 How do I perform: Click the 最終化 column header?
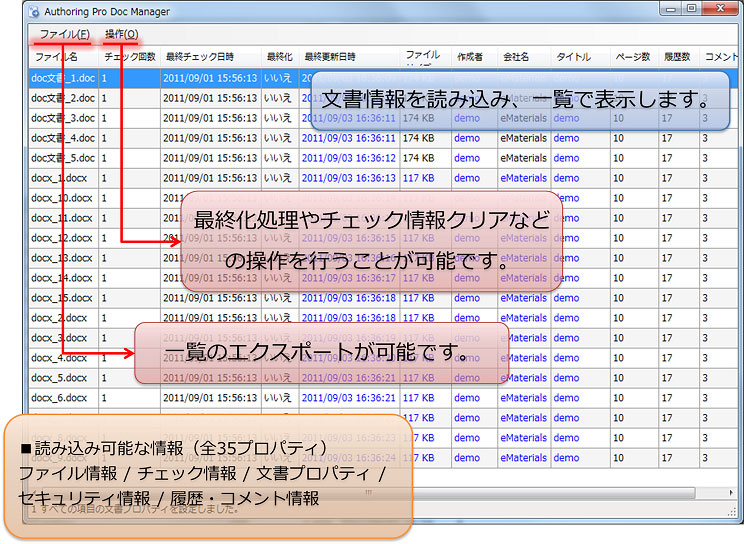tap(279, 58)
